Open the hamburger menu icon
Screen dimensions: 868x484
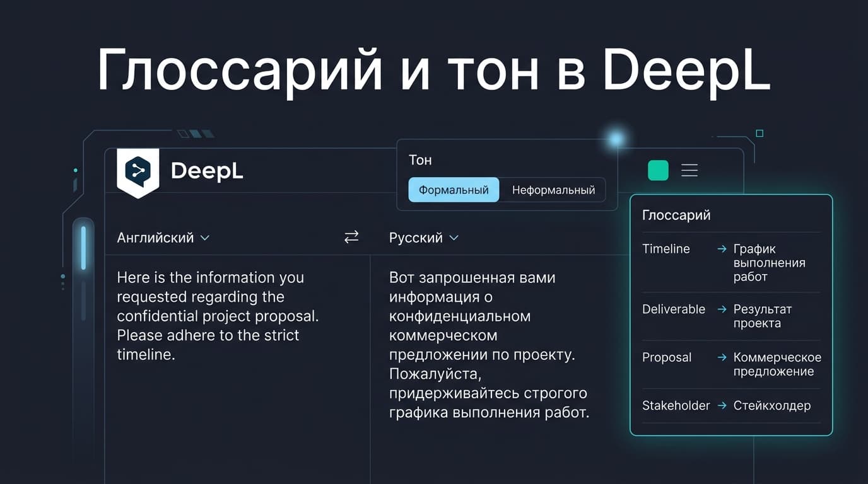pos(689,170)
